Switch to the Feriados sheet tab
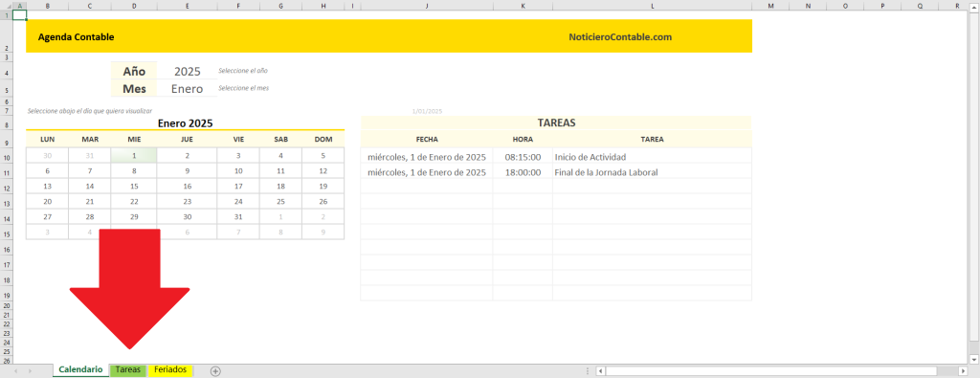This screenshot has width=980, height=378. (170, 370)
